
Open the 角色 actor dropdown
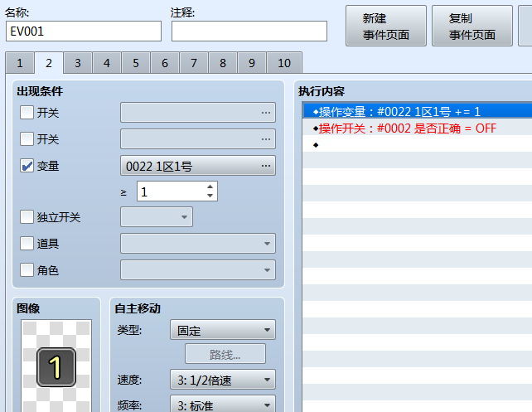tap(198, 269)
